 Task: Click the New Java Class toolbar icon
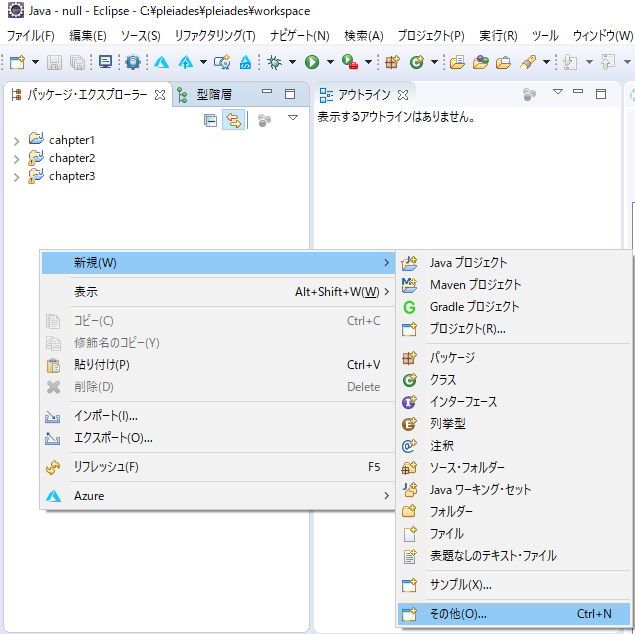point(417,62)
